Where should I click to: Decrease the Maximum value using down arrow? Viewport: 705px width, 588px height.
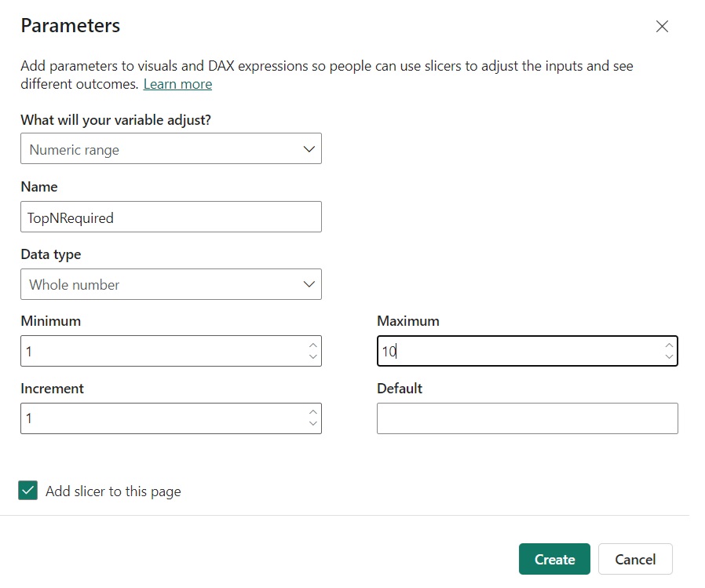point(669,356)
